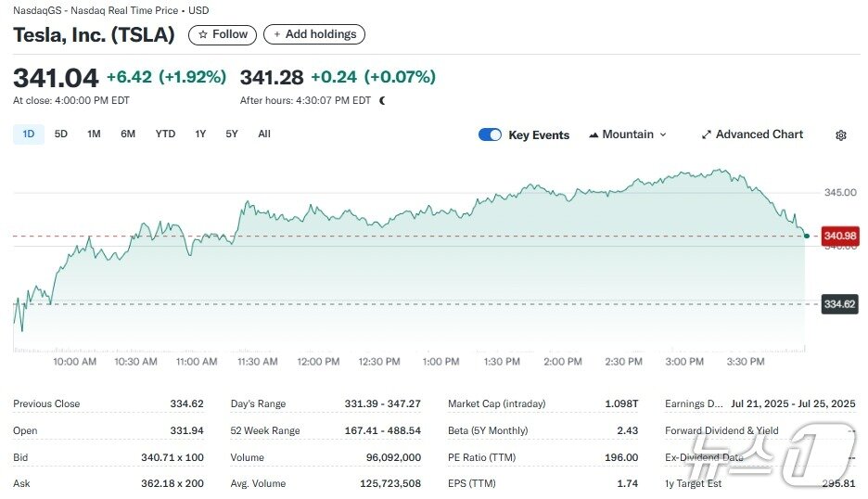Click the after-hours price 341.28
The image size is (868, 499).
(272, 78)
